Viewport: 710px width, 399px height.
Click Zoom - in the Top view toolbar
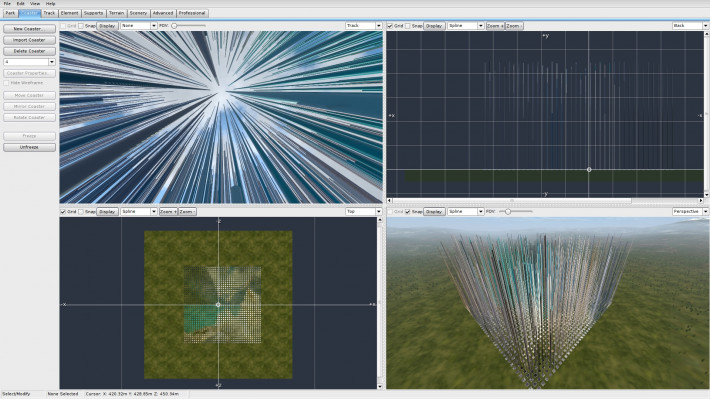pyautogui.click(x=187, y=212)
